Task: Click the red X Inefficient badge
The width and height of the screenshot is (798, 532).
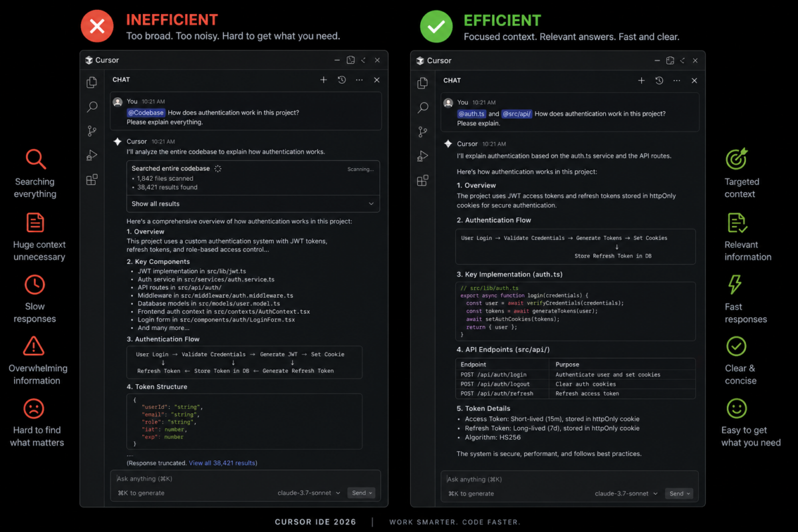Action: click(97, 27)
